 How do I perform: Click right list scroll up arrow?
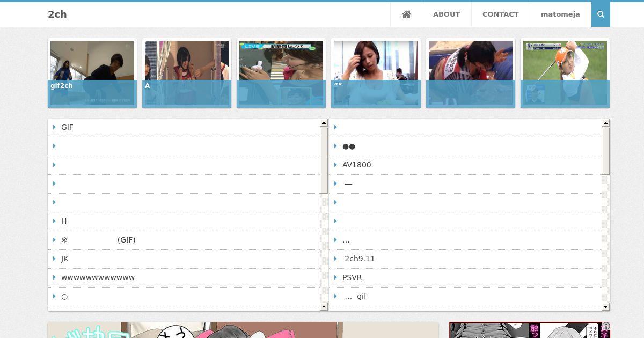[x=605, y=123]
